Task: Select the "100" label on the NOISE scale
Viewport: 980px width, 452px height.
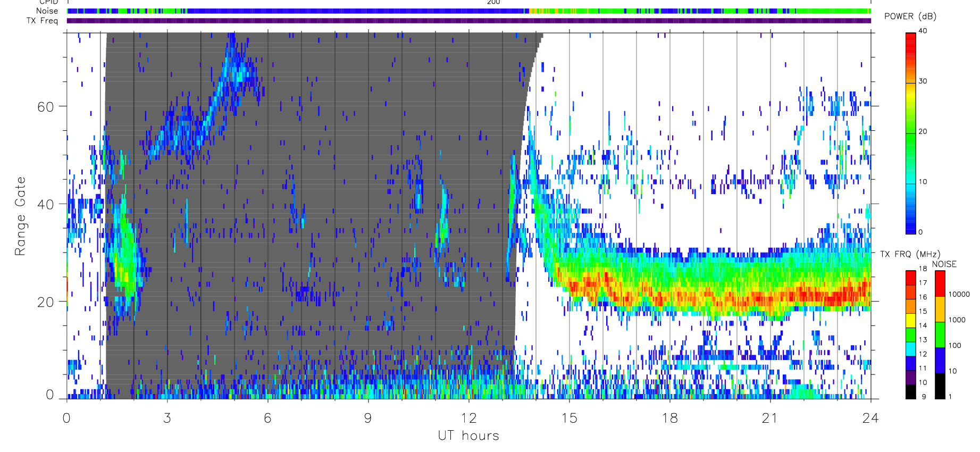Action: [x=955, y=345]
